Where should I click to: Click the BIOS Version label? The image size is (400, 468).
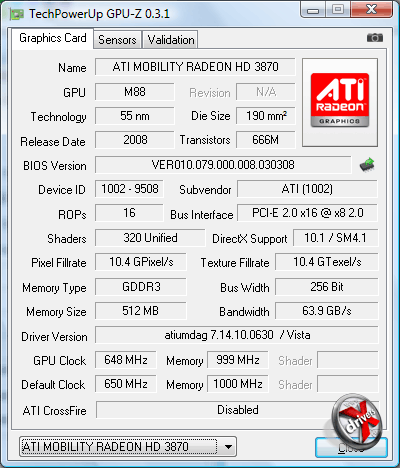click(x=55, y=166)
